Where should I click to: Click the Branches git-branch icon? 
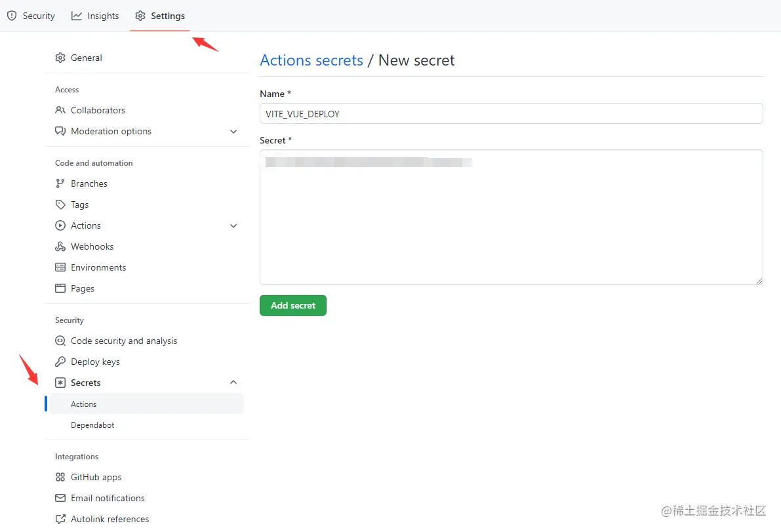coord(60,183)
